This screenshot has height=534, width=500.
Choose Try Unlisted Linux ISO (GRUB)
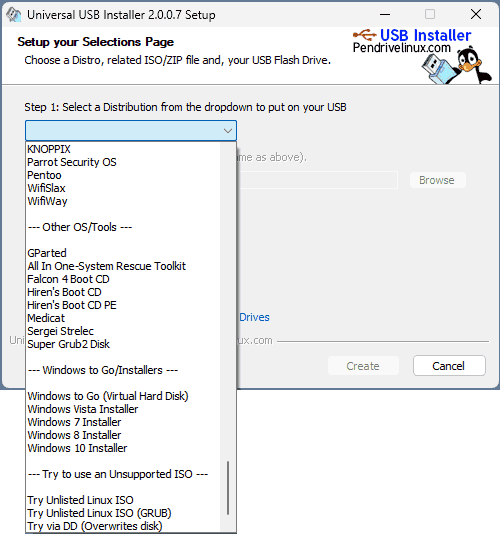click(x=99, y=513)
